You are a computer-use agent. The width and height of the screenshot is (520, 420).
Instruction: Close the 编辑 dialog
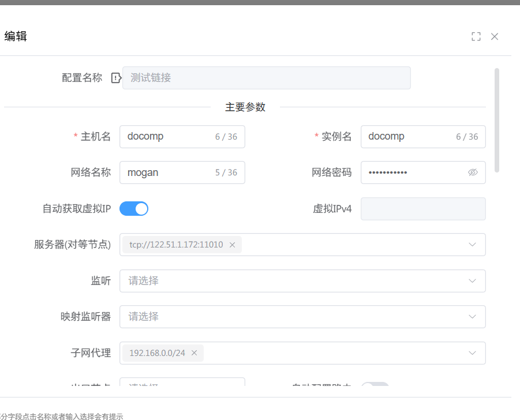(x=495, y=36)
